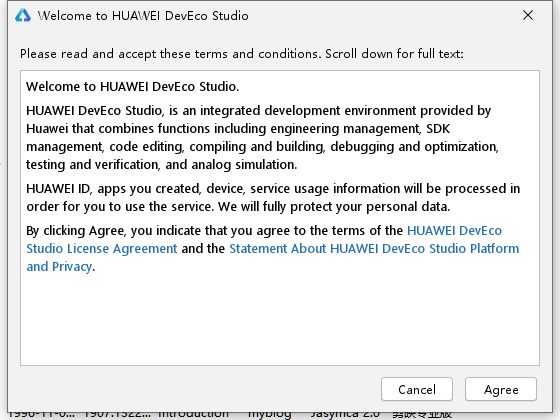Decline by clicking the Cancel button
The width and height of the screenshot is (560, 420).
[x=417, y=389]
